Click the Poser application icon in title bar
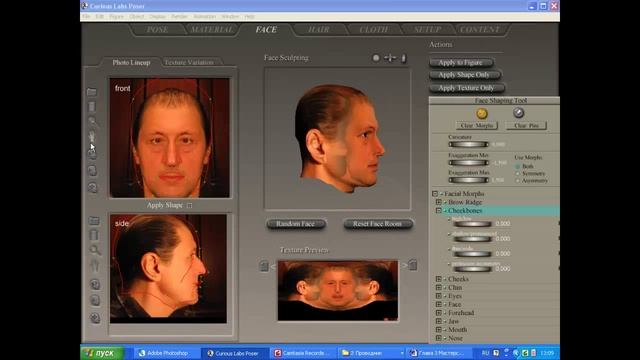The height and width of the screenshot is (360, 640). (x=84, y=6)
